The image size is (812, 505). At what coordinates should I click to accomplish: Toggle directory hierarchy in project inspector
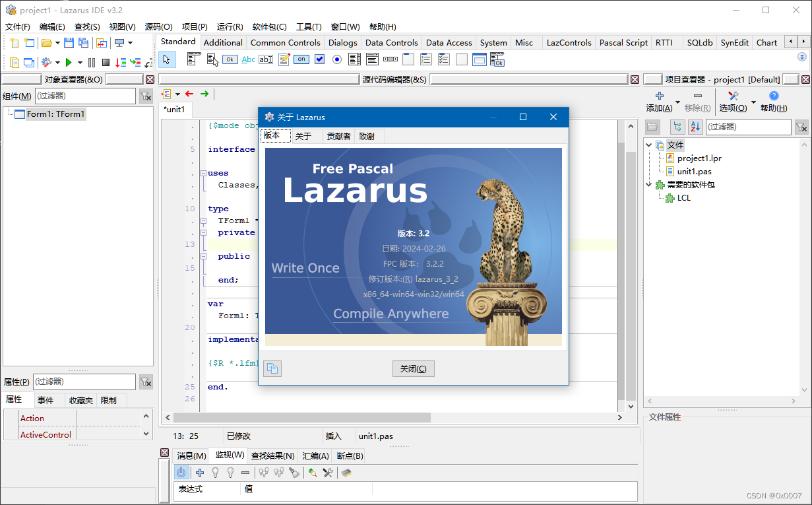coord(677,127)
